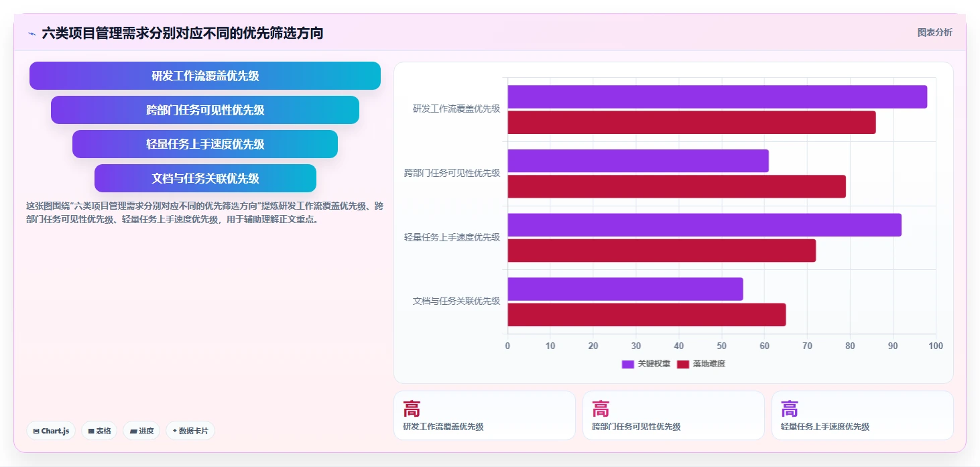Click the 数据卡片 tag

(190, 431)
